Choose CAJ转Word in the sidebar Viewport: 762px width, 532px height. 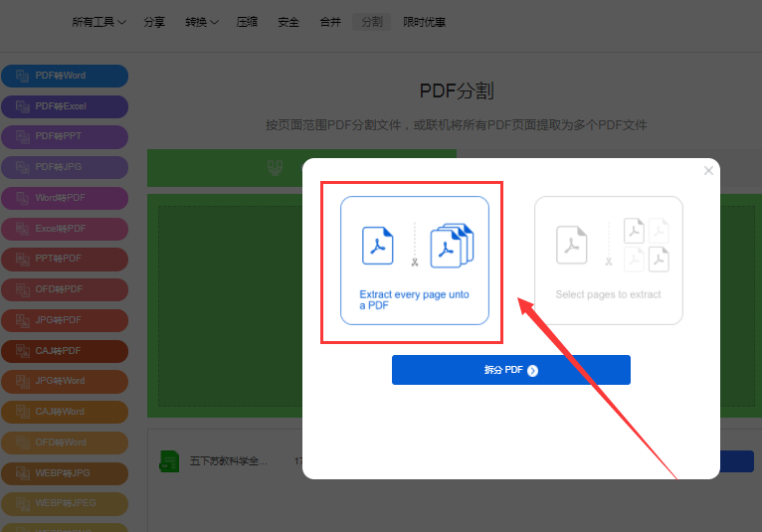coord(65,412)
